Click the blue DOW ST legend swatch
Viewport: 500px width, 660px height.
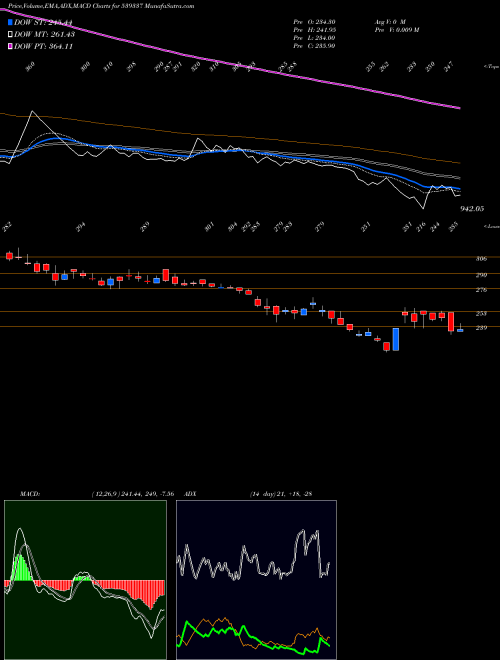(10, 22)
